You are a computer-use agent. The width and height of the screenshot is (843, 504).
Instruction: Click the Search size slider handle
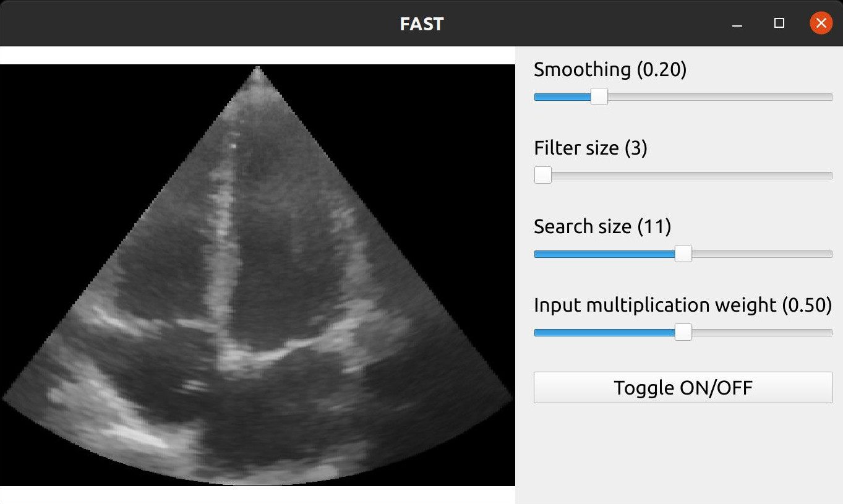tap(683, 254)
